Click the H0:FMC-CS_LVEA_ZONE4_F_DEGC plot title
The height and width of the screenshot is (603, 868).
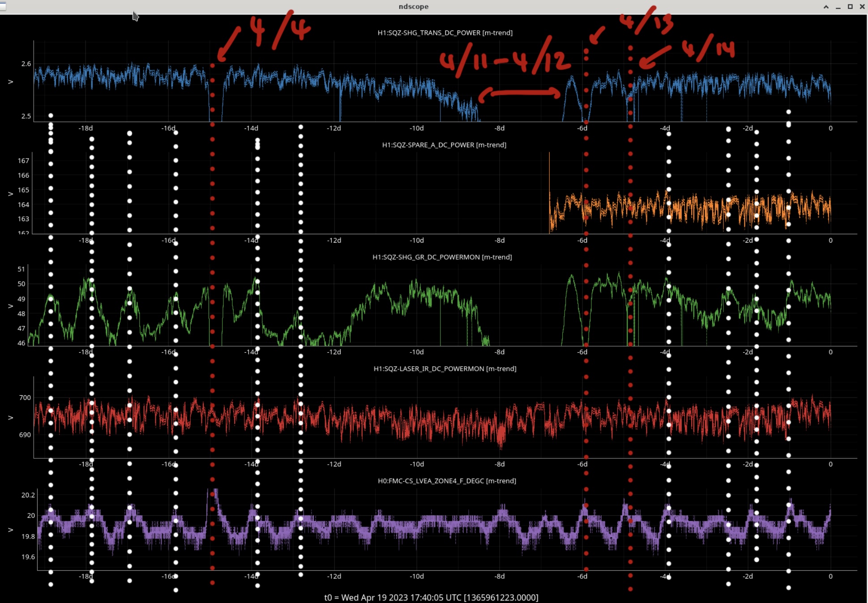click(x=446, y=481)
